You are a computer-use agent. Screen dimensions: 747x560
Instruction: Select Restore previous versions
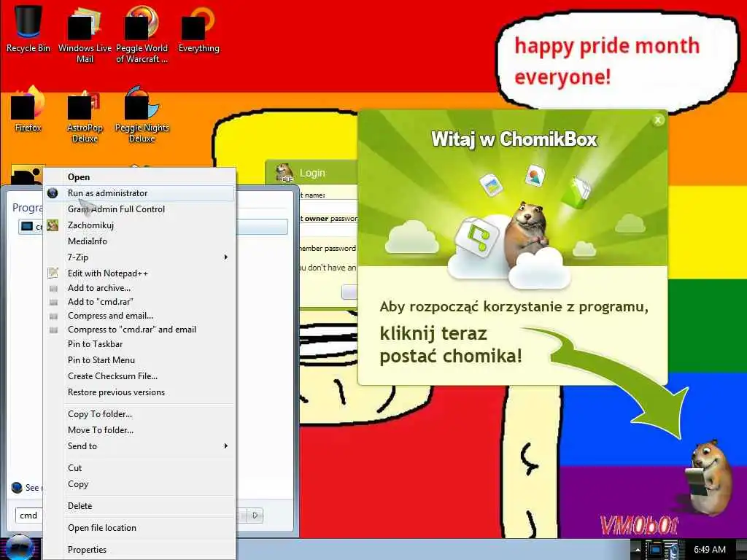click(139, 392)
